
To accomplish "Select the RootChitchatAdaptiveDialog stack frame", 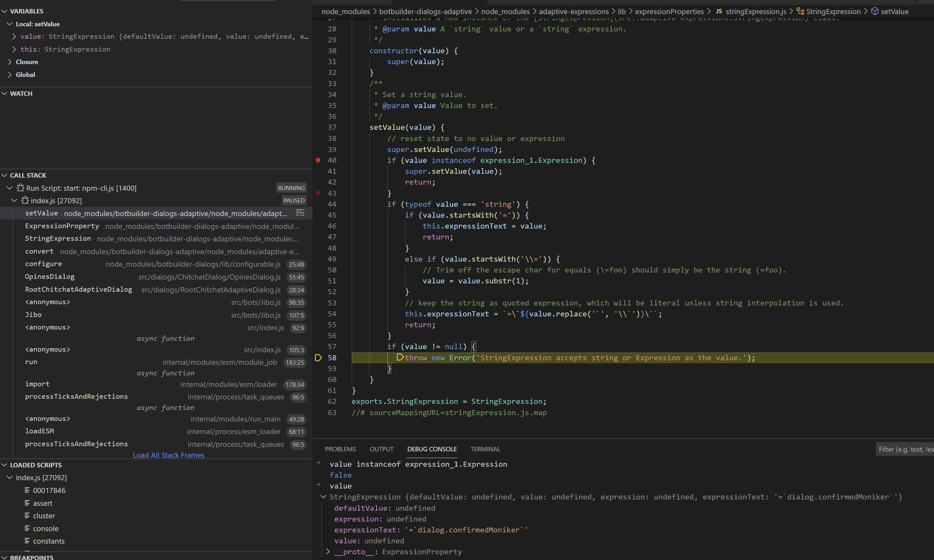I will pos(156,289).
